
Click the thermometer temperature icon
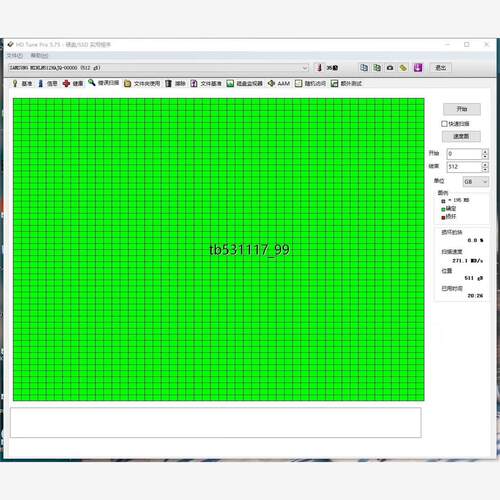point(319,68)
